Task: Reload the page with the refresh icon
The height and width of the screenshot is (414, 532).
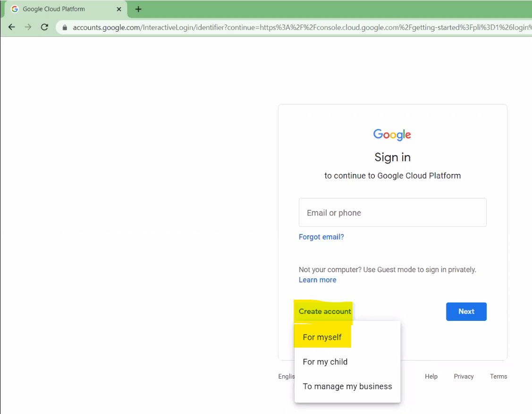Action: pyautogui.click(x=44, y=27)
